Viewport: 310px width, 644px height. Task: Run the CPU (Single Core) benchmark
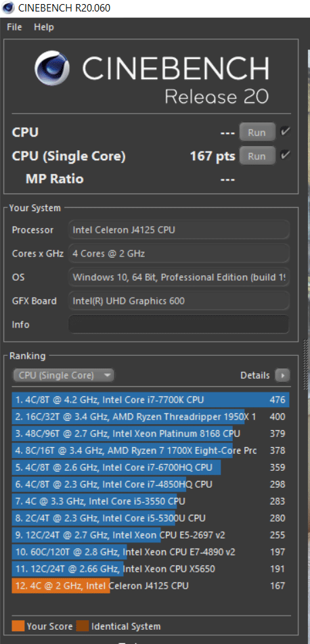coord(257,156)
